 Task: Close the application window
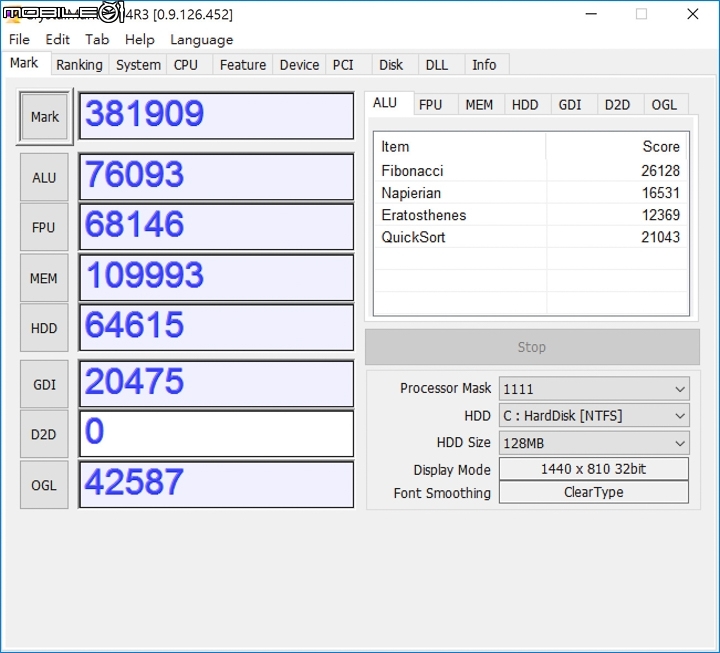693,14
